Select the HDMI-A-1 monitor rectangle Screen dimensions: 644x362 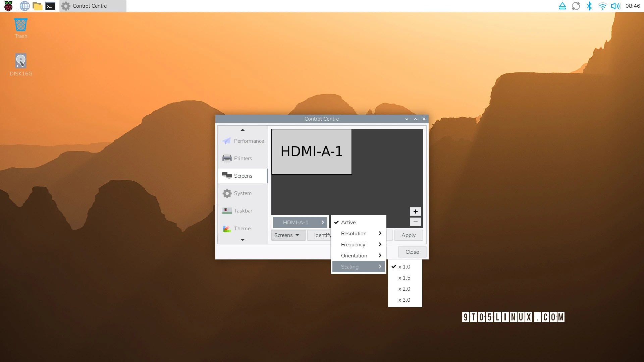311,152
